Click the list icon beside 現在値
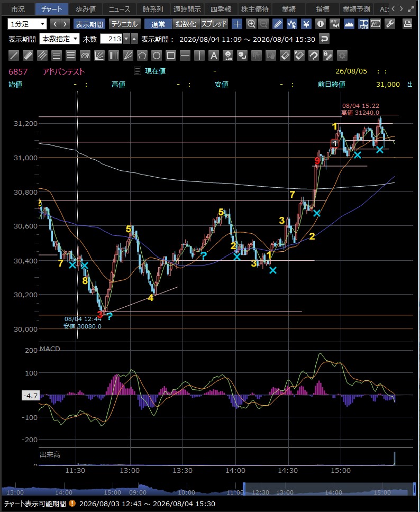The width and height of the screenshot is (420, 512). [x=138, y=71]
